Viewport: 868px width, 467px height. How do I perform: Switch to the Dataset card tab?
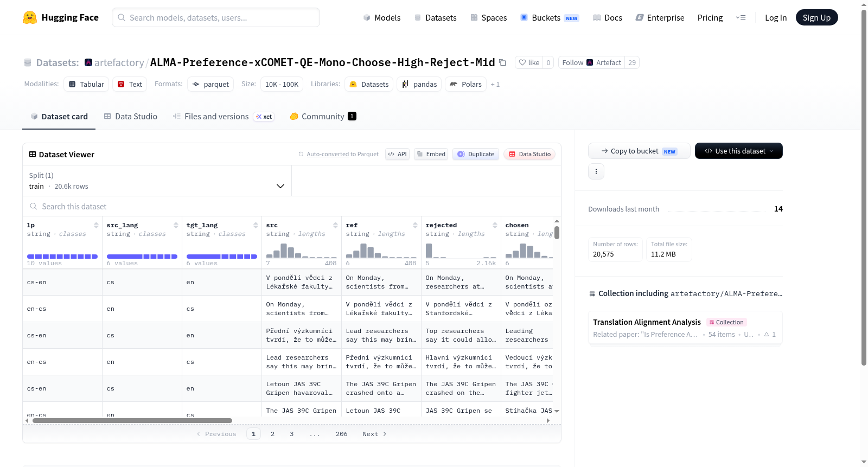click(x=59, y=116)
